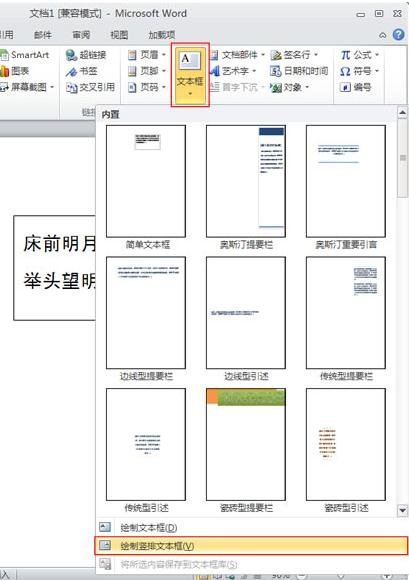Open the WordArt (艺术字) menu
The height and width of the screenshot is (580, 409).
233,71
